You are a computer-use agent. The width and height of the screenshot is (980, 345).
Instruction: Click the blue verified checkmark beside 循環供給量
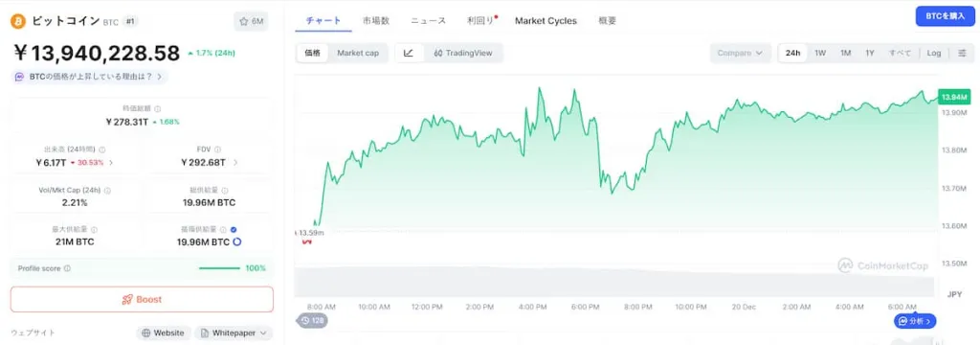coord(234,230)
